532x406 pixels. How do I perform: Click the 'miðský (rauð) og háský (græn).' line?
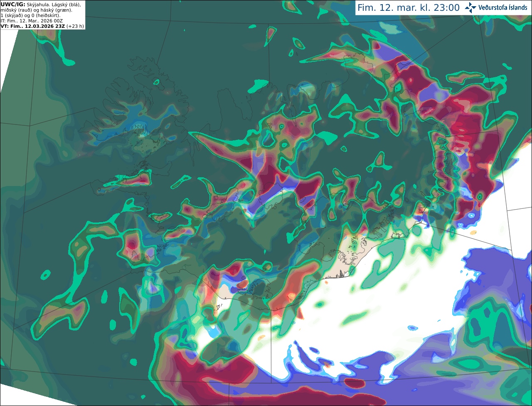coord(37,10)
